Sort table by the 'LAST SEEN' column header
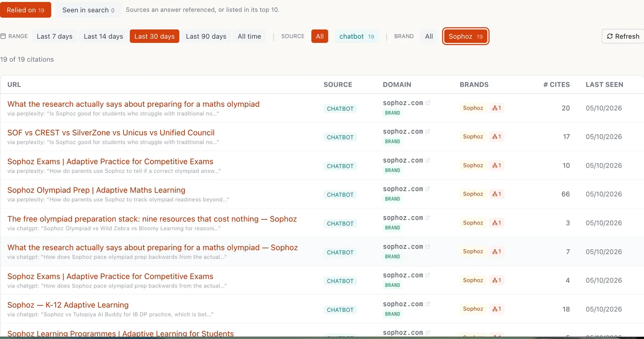644x339 pixels. click(604, 85)
